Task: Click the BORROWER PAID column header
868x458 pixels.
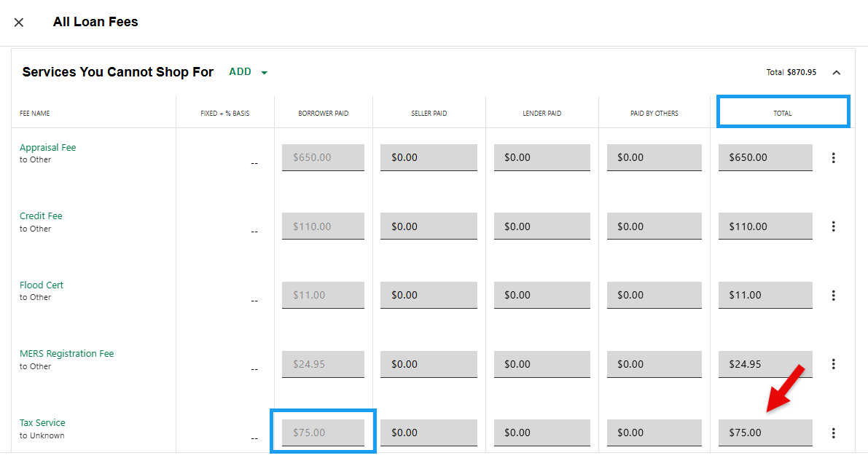Action: 324,114
